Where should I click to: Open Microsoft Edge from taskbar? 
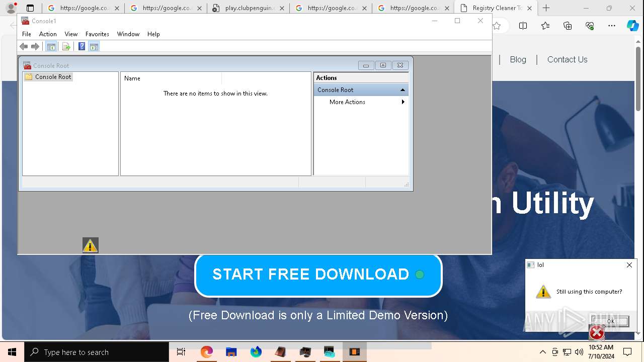click(206, 352)
